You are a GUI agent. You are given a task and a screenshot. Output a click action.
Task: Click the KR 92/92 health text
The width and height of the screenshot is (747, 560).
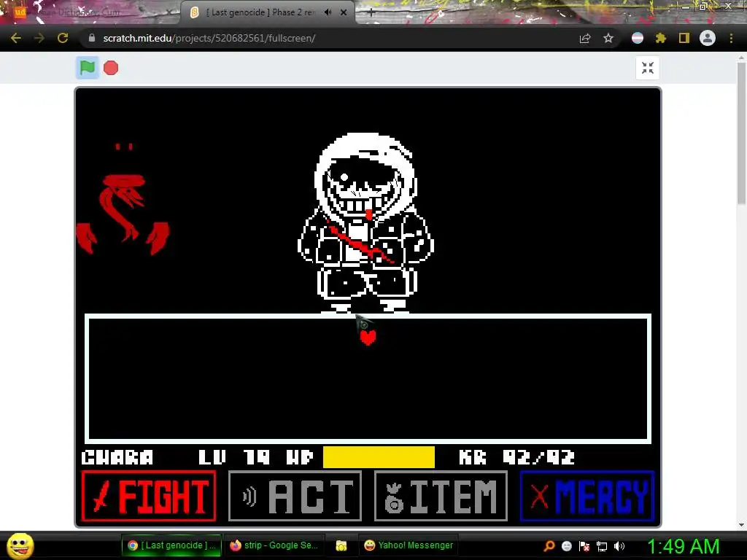517,458
